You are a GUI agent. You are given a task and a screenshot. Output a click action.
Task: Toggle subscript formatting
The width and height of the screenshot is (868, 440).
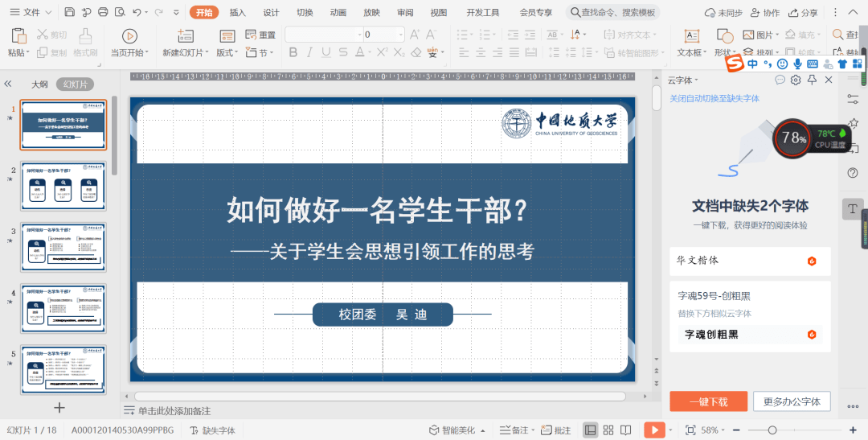[399, 52]
